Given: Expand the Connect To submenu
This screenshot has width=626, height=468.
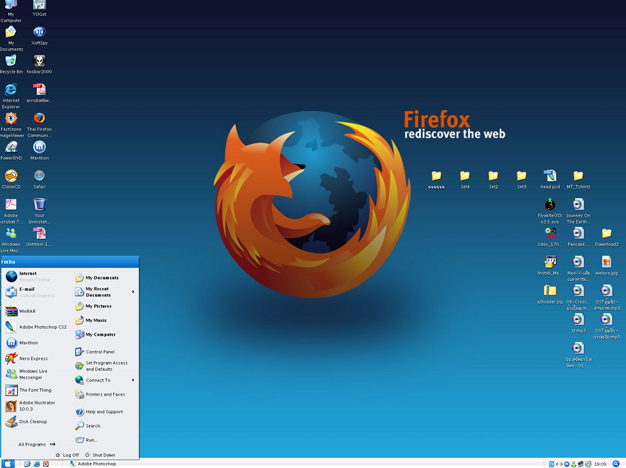Looking at the screenshot, I should coord(105,380).
